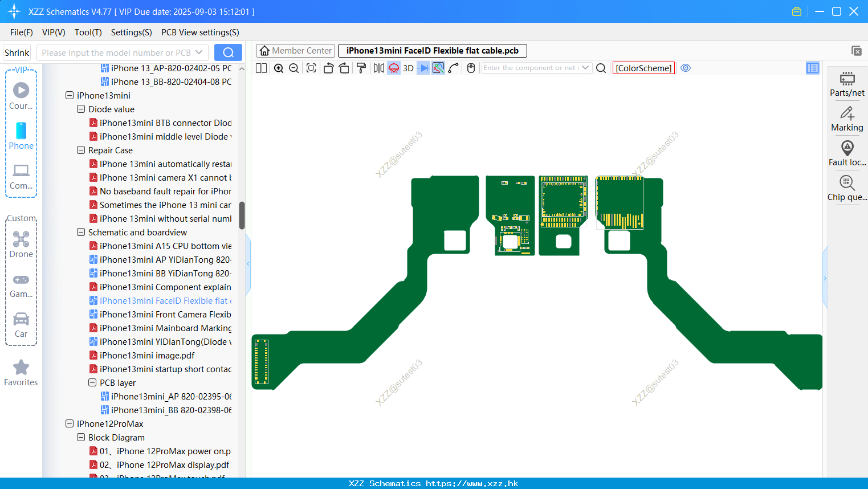
Task: Toggle the diode value display icon
Action: [423, 68]
